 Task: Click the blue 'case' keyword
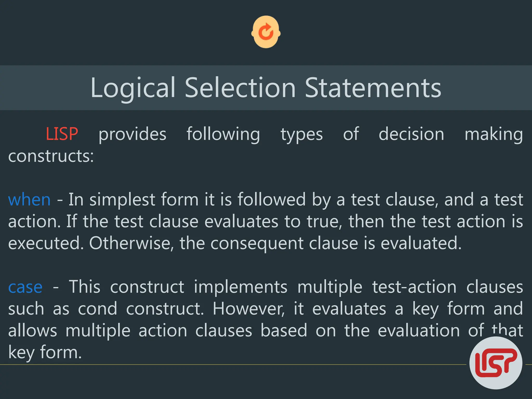[x=25, y=287]
